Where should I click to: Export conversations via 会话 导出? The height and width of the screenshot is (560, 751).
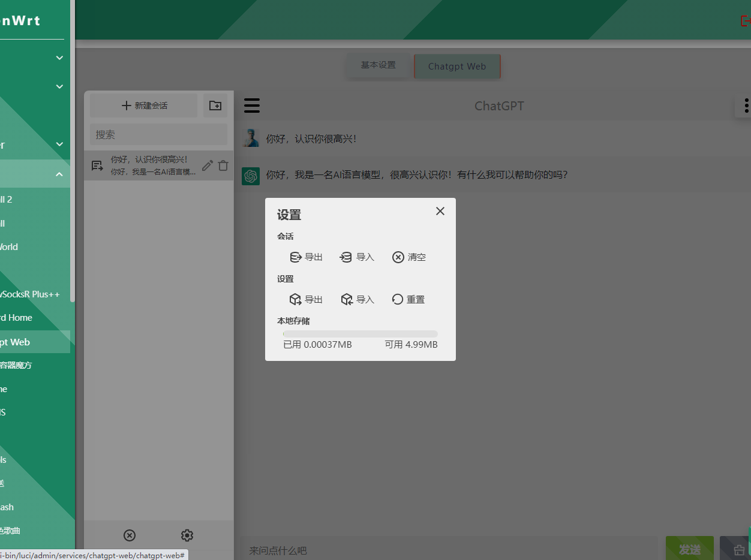pos(307,257)
